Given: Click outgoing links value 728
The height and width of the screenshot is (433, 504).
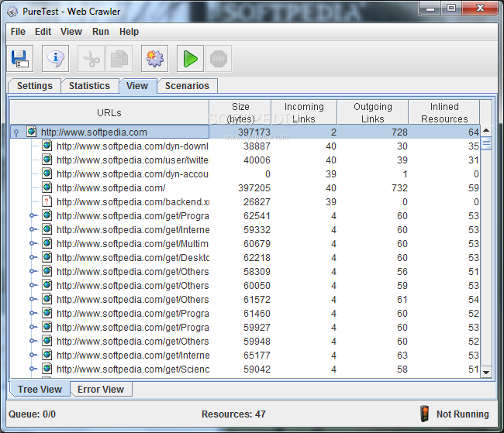Looking at the screenshot, I should click(399, 132).
